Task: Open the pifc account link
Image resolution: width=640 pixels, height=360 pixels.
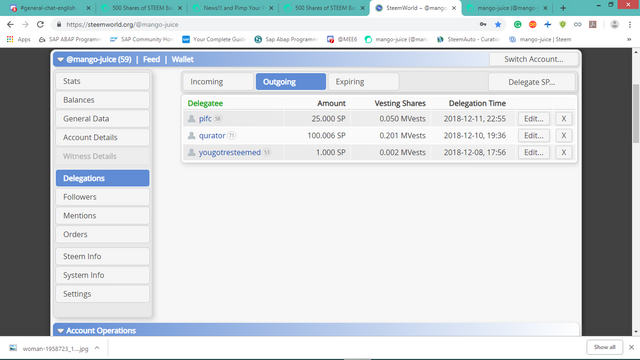Action: 205,119
